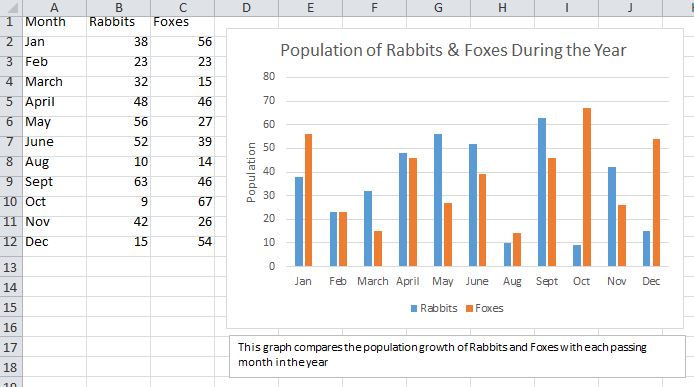
Task: Select the orange Foxes bar for Oct
Action: 587,187
